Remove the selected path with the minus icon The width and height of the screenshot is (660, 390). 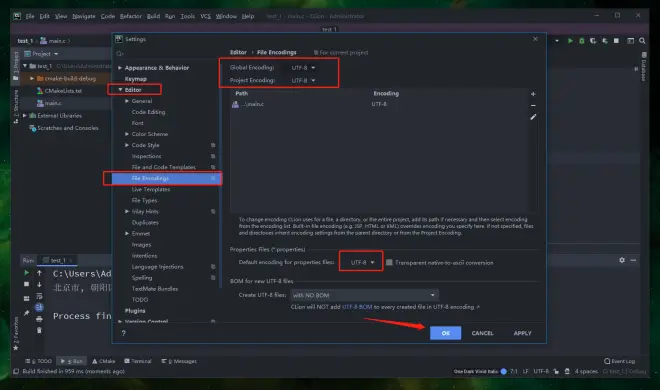point(533,105)
